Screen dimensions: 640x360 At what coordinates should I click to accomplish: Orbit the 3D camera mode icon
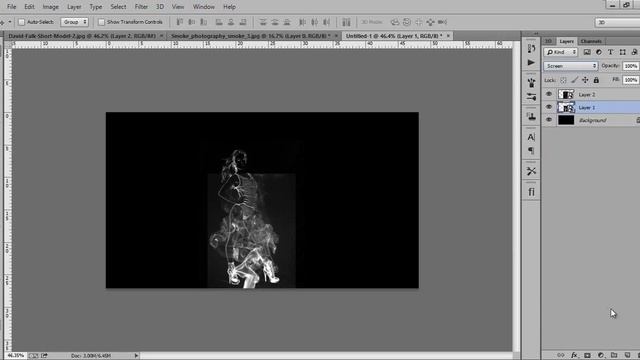click(x=395, y=22)
